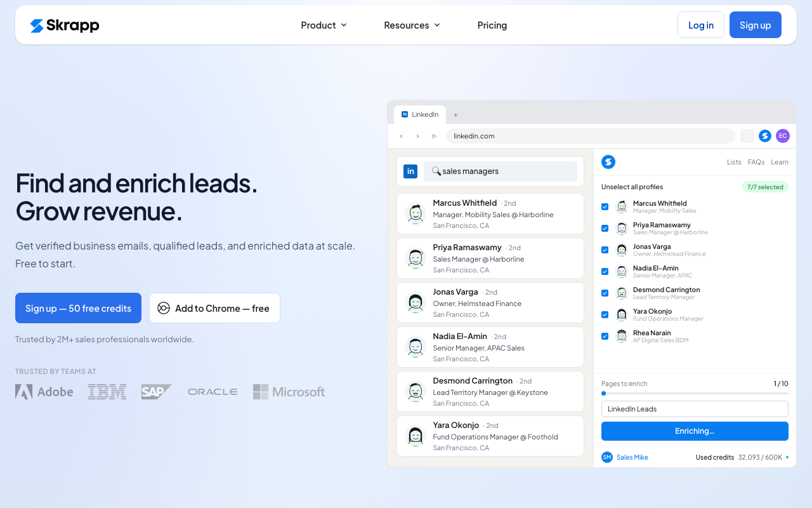Uncheck Priya Ramaswamy in extension panel
The width and height of the screenshot is (812, 508).
point(605,228)
